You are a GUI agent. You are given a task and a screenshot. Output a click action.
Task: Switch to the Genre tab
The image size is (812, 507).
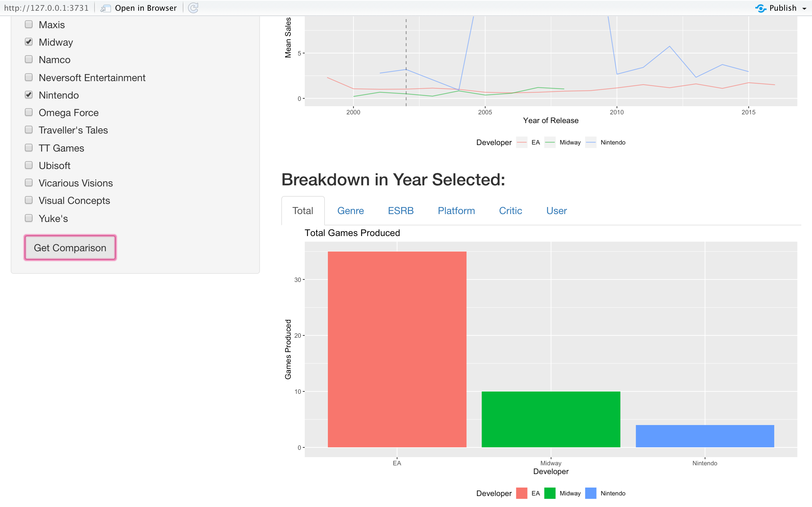[350, 211]
